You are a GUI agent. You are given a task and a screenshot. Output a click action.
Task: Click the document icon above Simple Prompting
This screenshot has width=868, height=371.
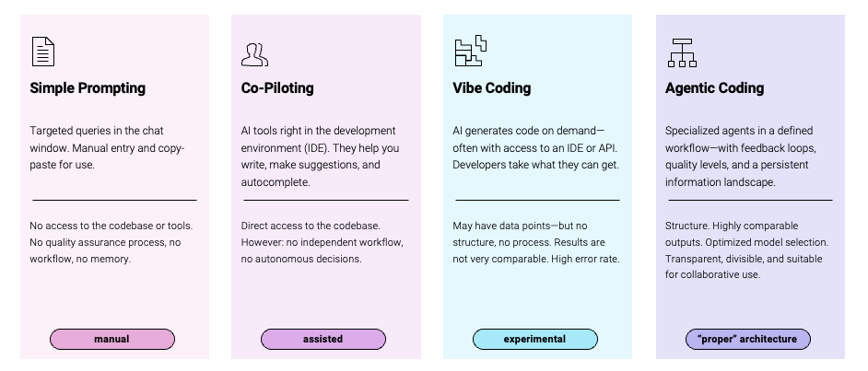click(x=43, y=52)
